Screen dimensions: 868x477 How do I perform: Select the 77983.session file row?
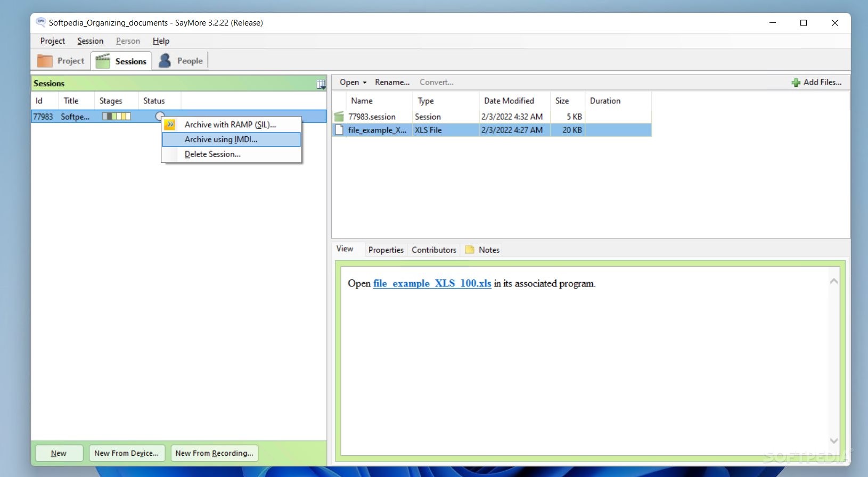tap(492, 117)
